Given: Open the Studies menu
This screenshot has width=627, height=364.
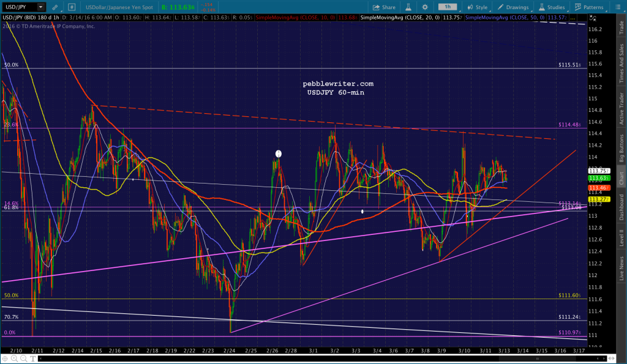Looking at the screenshot, I should [x=552, y=7].
